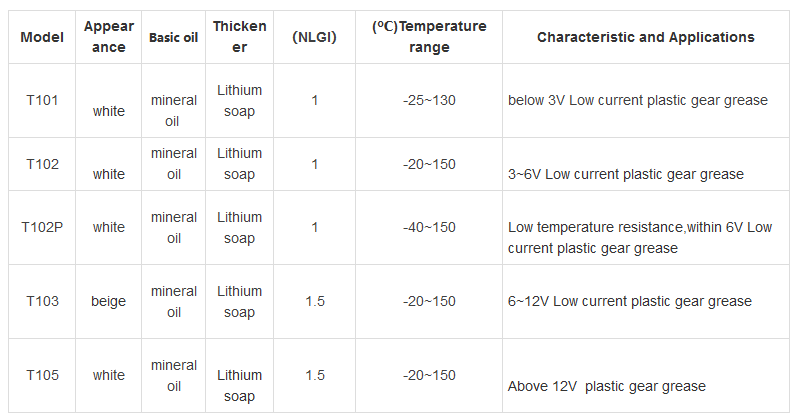Select the T102P model cell

(42, 227)
